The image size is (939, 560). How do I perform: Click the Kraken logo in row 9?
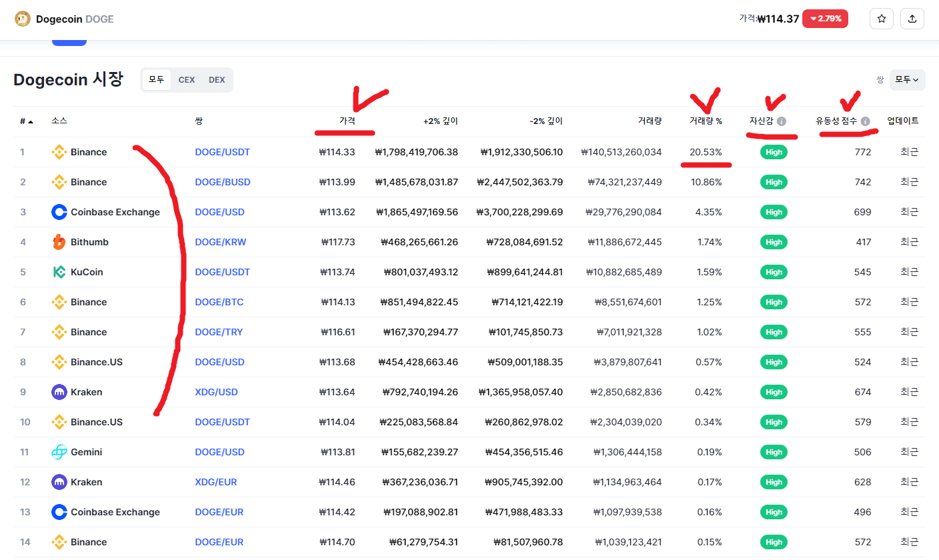[x=59, y=392]
